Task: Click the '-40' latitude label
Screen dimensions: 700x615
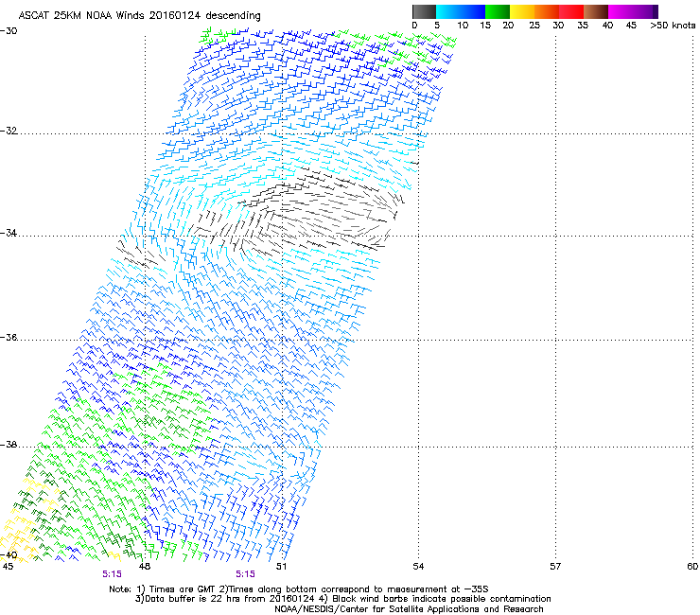Action: [9, 555]
